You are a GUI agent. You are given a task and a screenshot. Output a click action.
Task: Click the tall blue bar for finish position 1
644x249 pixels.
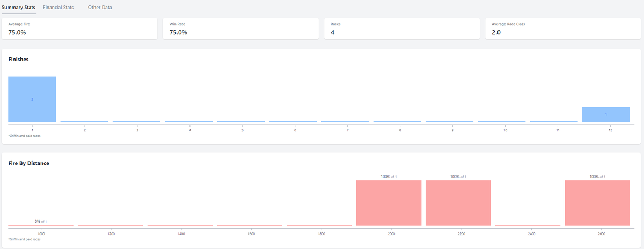32,99
